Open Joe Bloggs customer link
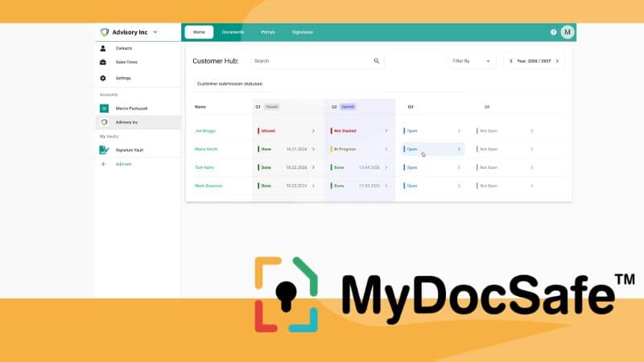 tap(205, 131)
